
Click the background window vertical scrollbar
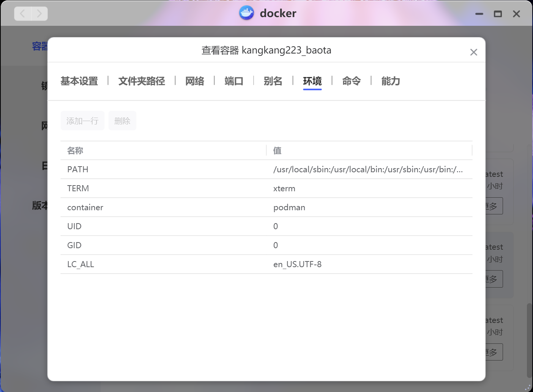[x=529, y=340]
